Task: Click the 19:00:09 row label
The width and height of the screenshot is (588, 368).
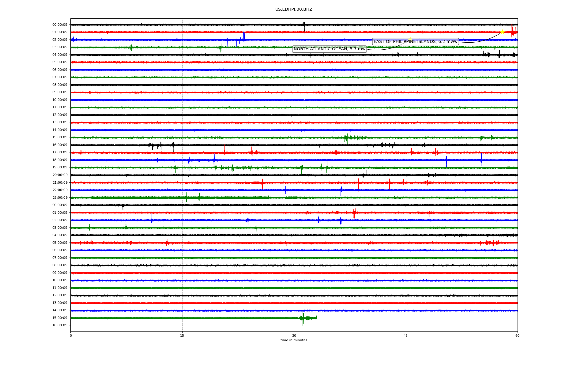Action: (60, 167)
